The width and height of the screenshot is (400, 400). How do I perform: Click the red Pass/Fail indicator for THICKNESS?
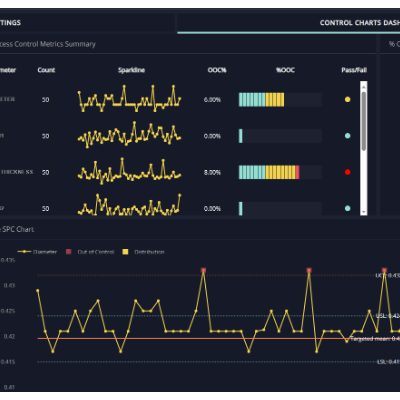[347, 172]
